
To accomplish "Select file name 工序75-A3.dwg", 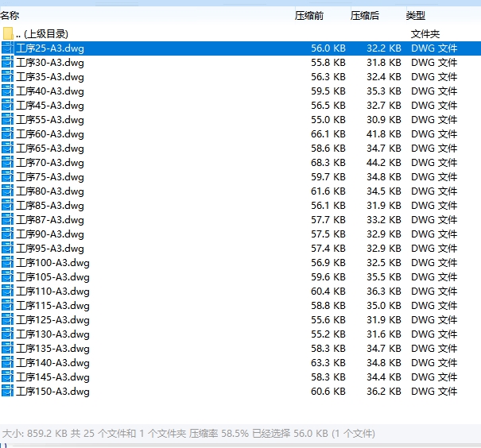I will point(50,177).
